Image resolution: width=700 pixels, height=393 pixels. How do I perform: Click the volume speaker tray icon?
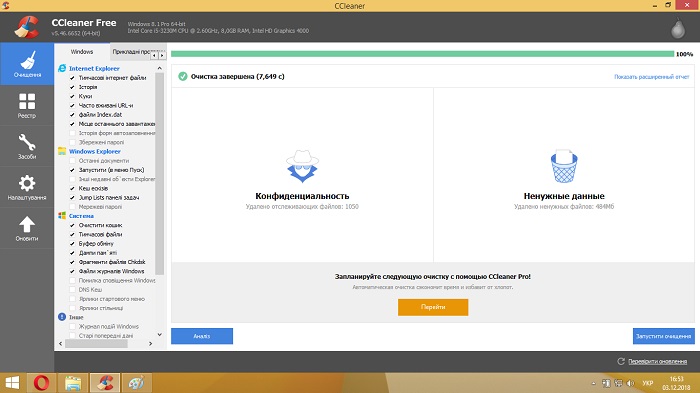click(x=630, y=383)
